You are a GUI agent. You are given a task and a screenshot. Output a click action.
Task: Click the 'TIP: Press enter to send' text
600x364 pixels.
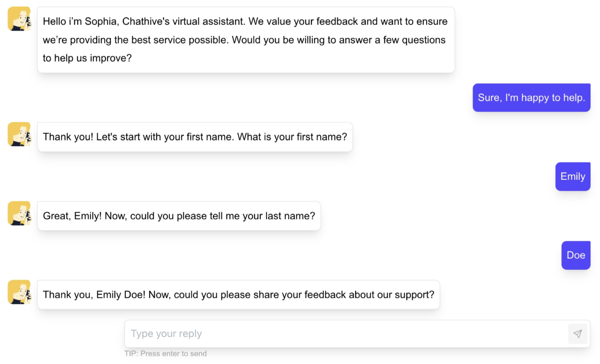[166, 354]
